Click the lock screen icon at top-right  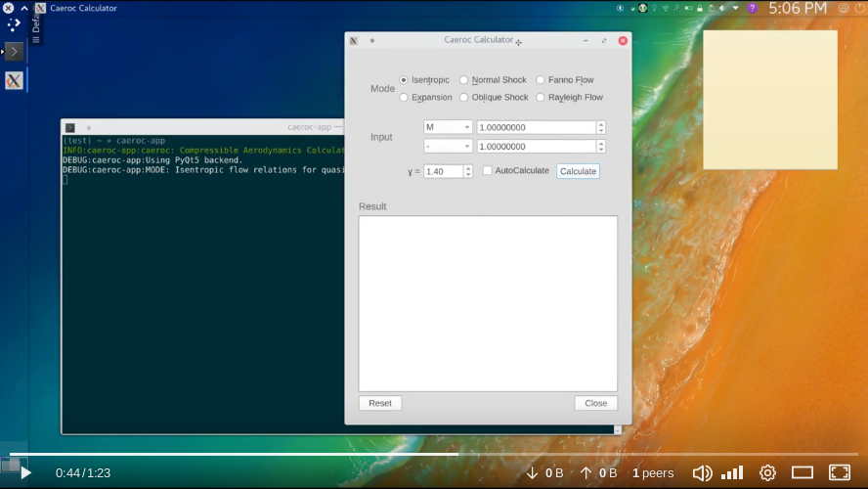(x=844, y=8)
